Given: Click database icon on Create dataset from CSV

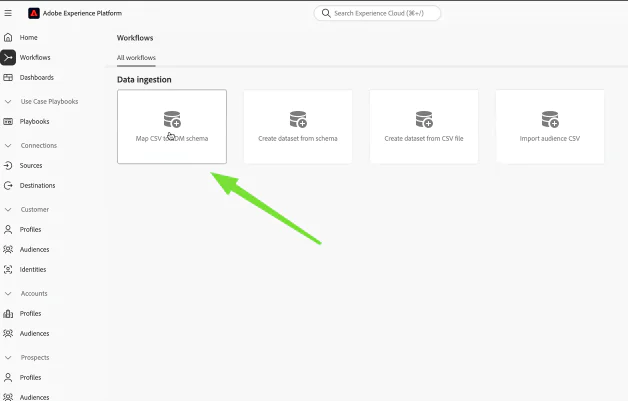Looking at the screenshot, I should pos(424,119).
